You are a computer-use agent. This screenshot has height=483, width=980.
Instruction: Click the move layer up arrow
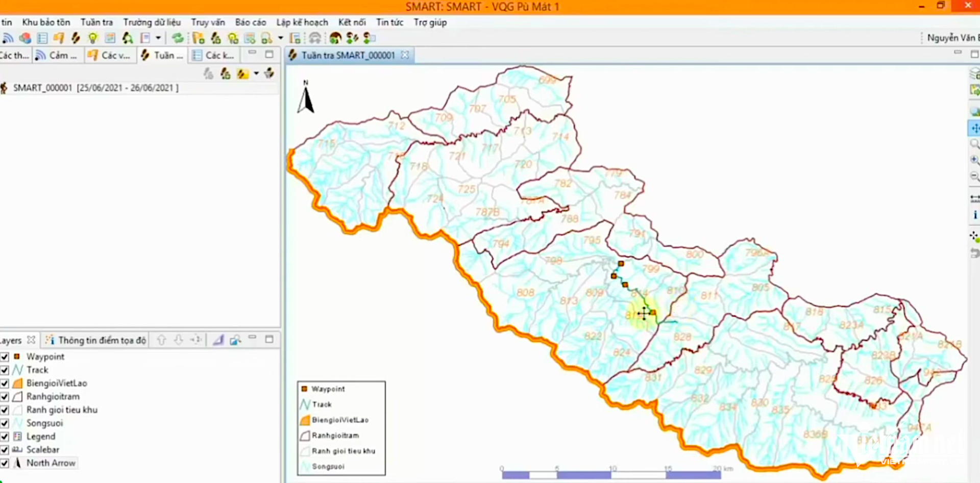point(161,340)
